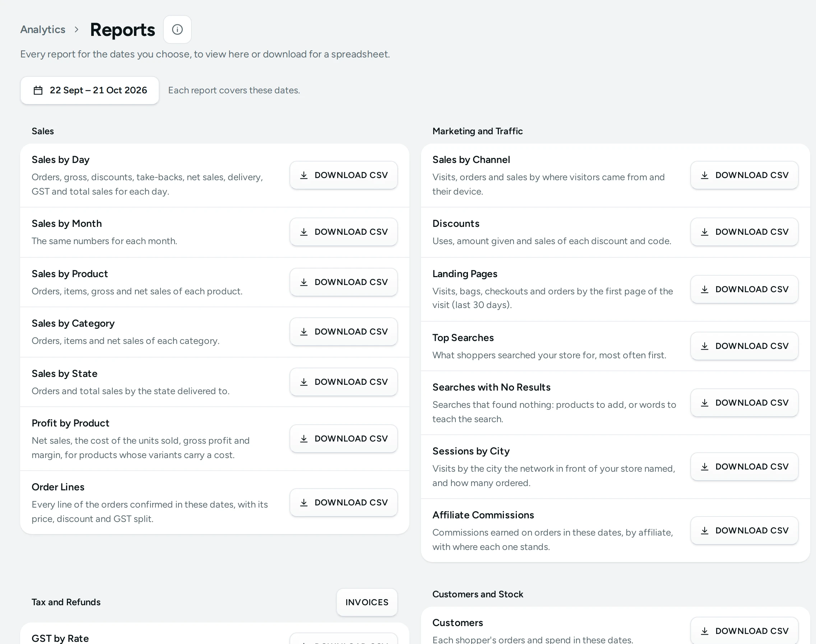Download CSV for Profit by Product

(x=344, y=439)
